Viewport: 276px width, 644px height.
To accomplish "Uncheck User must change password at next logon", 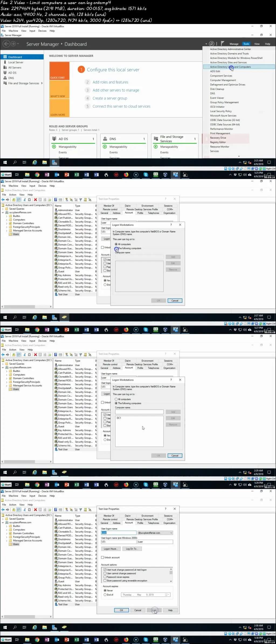I will coord(105,570).
